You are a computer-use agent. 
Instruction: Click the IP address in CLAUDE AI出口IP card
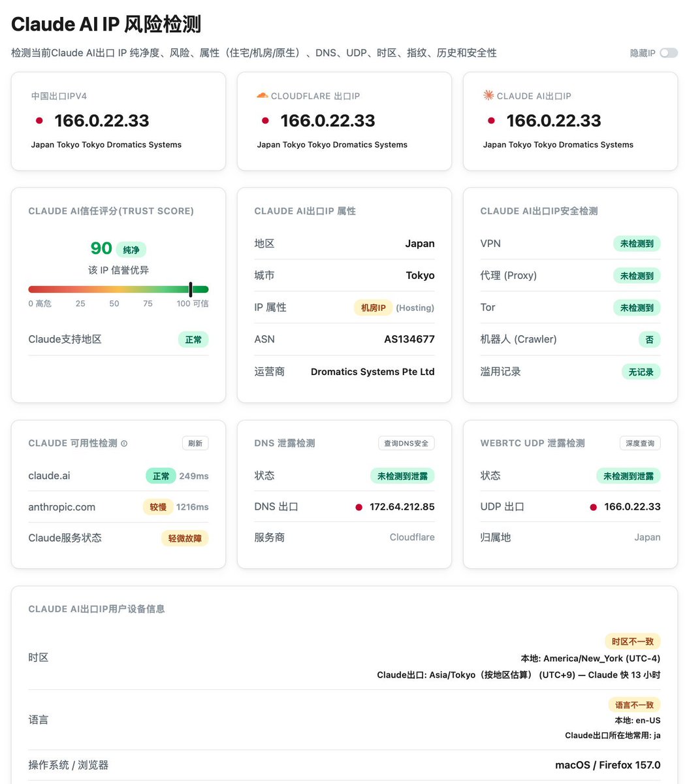[554, 121]
